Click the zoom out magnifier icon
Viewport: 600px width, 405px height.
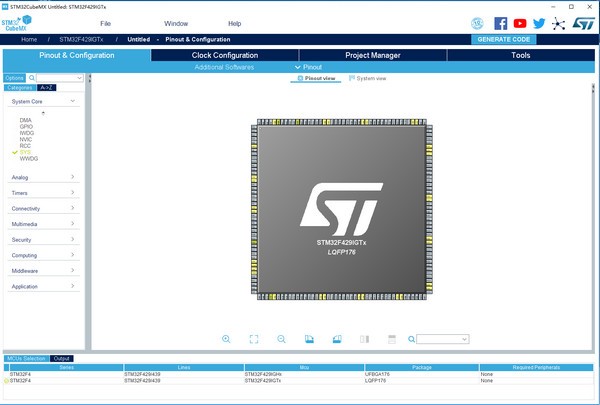coord(282,340)
